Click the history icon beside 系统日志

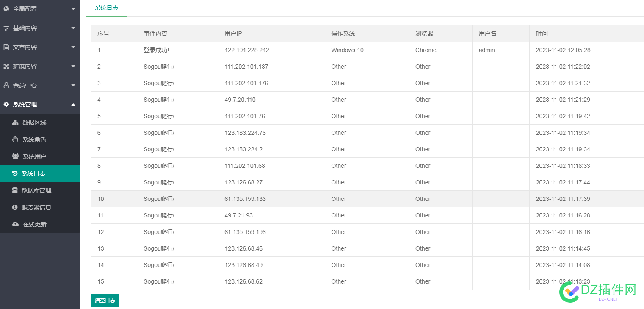click(x=15, y=173)
